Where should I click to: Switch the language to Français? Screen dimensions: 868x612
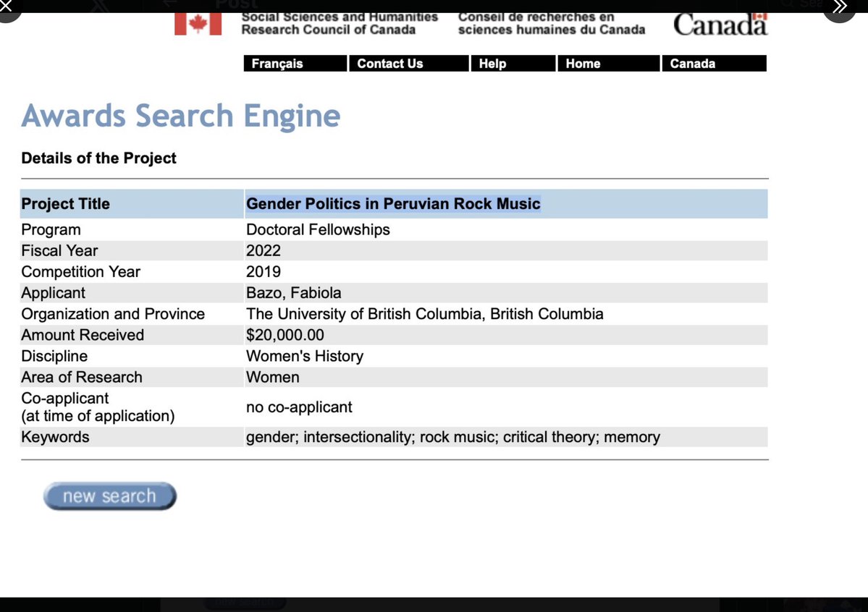pyautogui.click(x=277, y=64)
